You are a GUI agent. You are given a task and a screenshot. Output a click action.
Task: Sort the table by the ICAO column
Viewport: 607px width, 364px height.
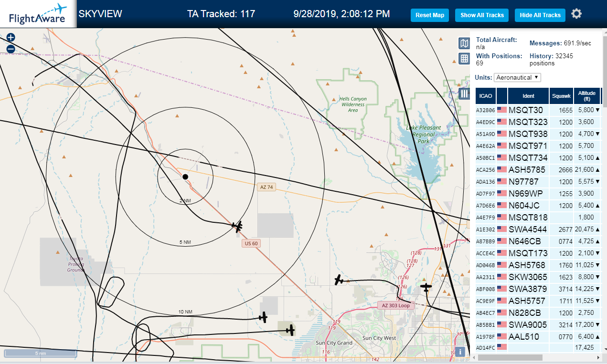click(x=486, y=96)
